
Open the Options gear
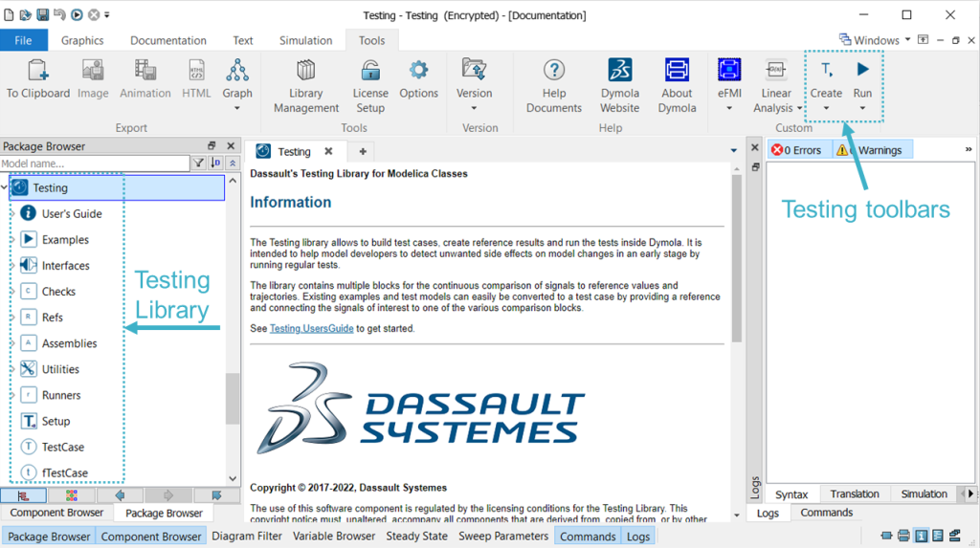[x=419, y=70]
